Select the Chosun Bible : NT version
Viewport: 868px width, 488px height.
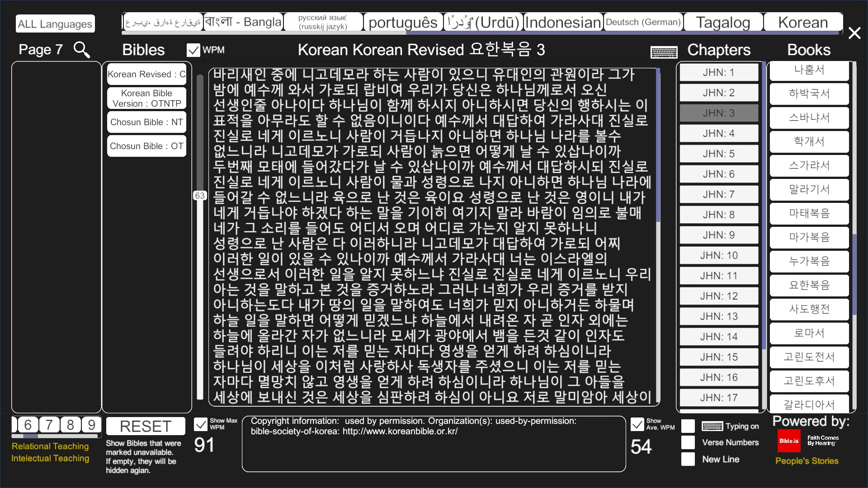[146, 122]
